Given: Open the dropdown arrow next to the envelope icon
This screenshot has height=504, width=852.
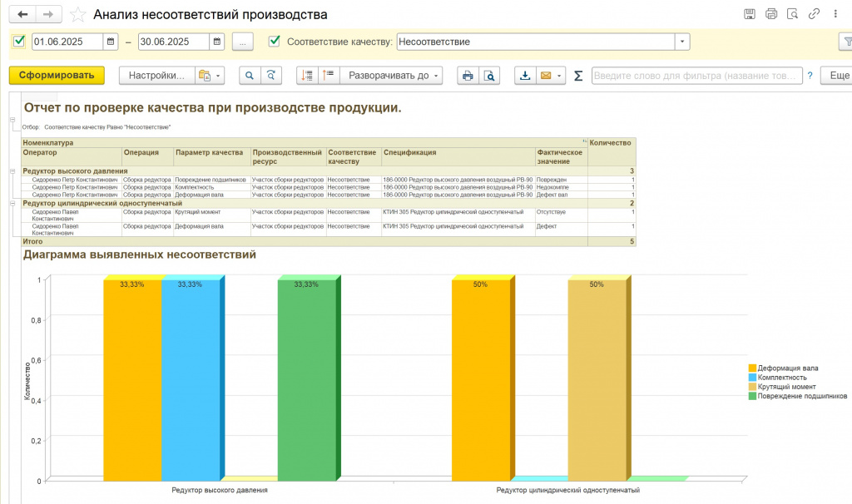Looking at the screenshot, I should (559, 76).
